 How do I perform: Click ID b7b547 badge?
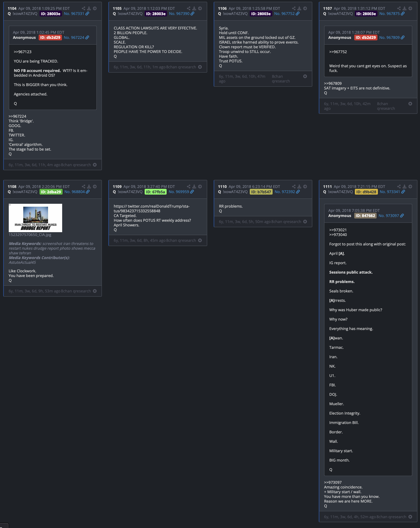pos(261,192)
